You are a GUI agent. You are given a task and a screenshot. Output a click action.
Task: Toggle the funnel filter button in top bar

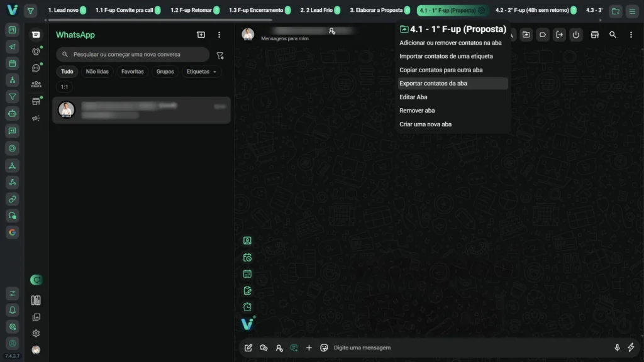click(30, 11)
